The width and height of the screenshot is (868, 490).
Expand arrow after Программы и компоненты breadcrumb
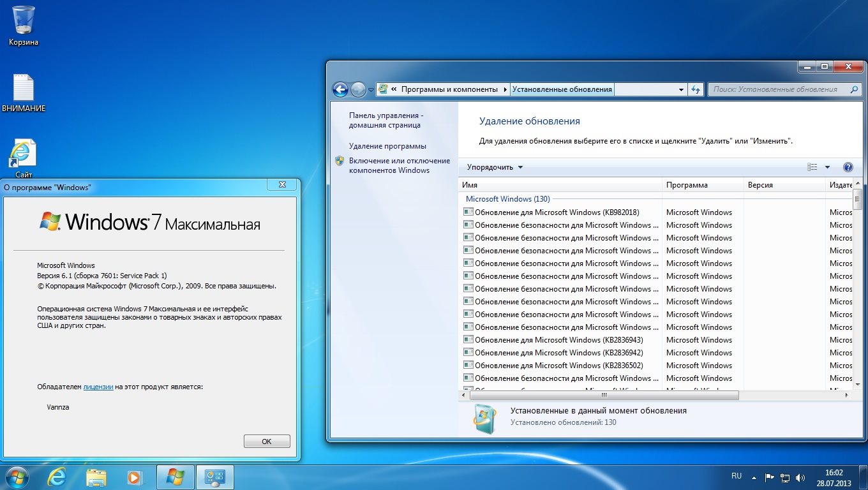tap(506, 90)
